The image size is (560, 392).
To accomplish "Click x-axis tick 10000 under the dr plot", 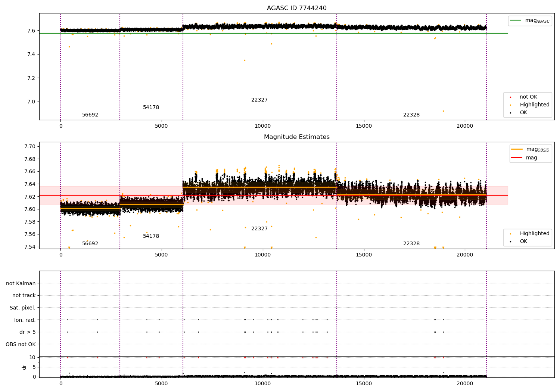I will [x=262, y=383].
